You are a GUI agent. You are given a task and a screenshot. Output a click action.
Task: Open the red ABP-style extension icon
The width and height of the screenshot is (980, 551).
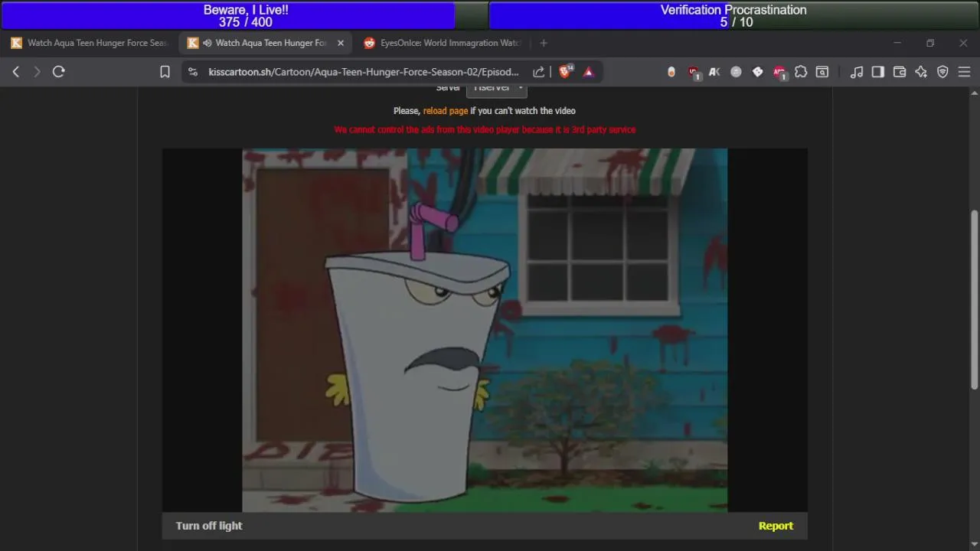tap(779, 72)
